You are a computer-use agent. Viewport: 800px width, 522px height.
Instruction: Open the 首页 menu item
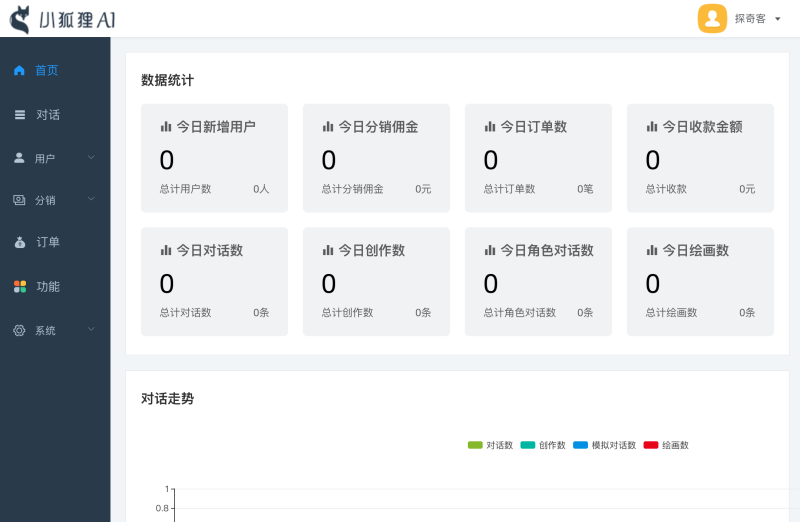[x=55, y=70]
